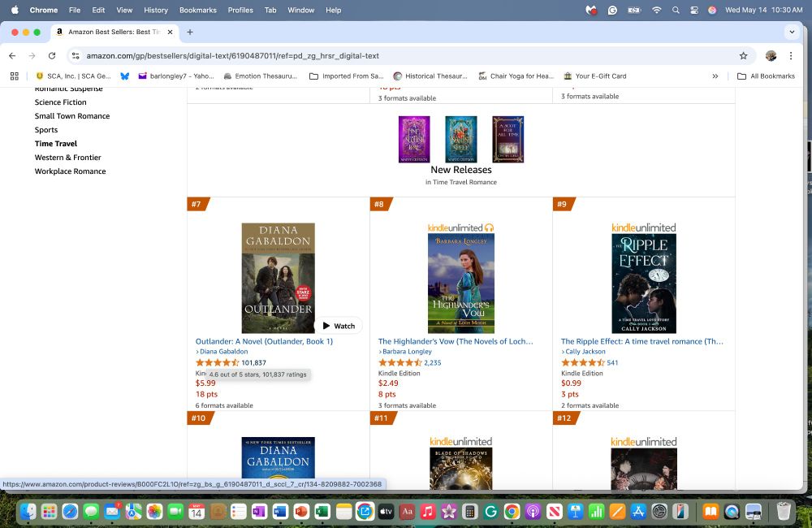Open the Bookmarks menu
Screen dimensions: 812x528
[198, 10]
